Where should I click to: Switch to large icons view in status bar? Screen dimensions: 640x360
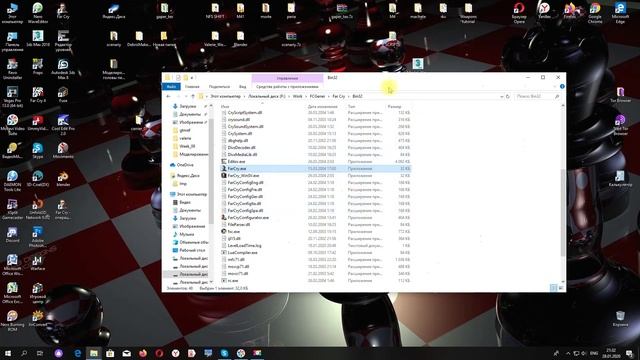[561, 288]
